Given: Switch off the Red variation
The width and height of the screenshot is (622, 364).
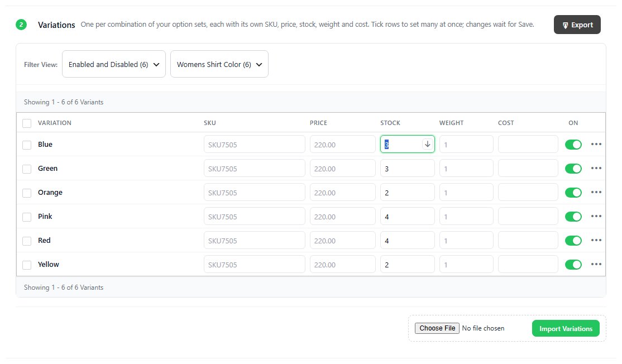Looking at the screenshot, I should [x=573, y=241].
